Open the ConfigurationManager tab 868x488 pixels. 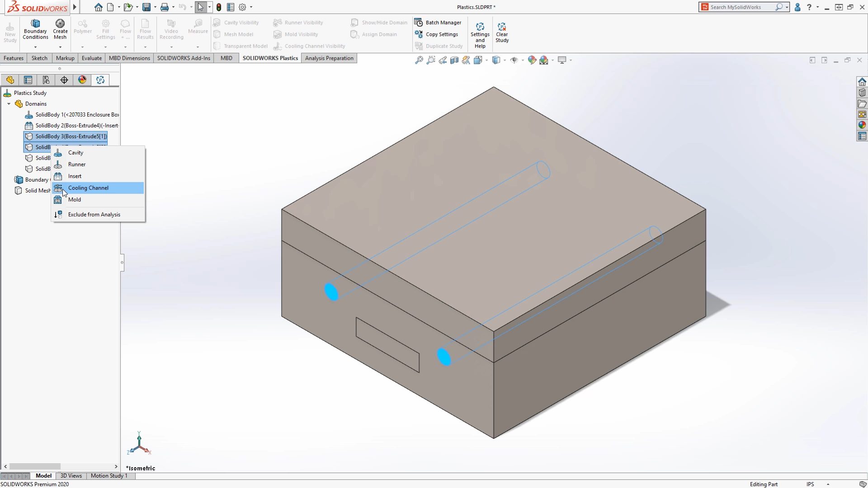46,80
